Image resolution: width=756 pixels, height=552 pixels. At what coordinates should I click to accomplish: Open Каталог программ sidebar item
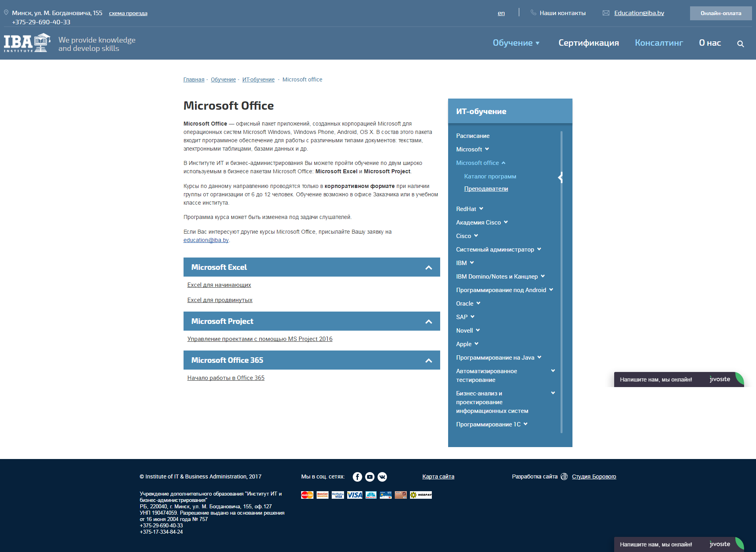pyautogui.click(x=490, y=176)
